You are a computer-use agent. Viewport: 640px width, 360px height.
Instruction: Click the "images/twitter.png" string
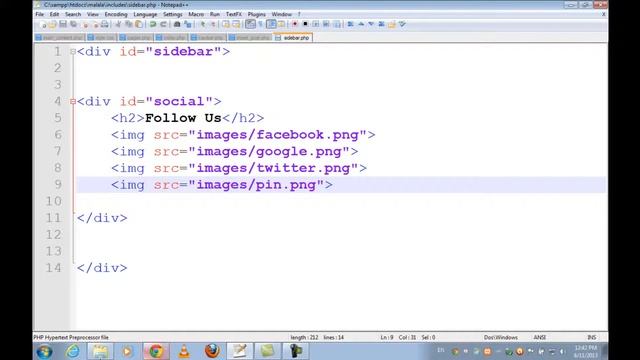[x=273, y=168]
